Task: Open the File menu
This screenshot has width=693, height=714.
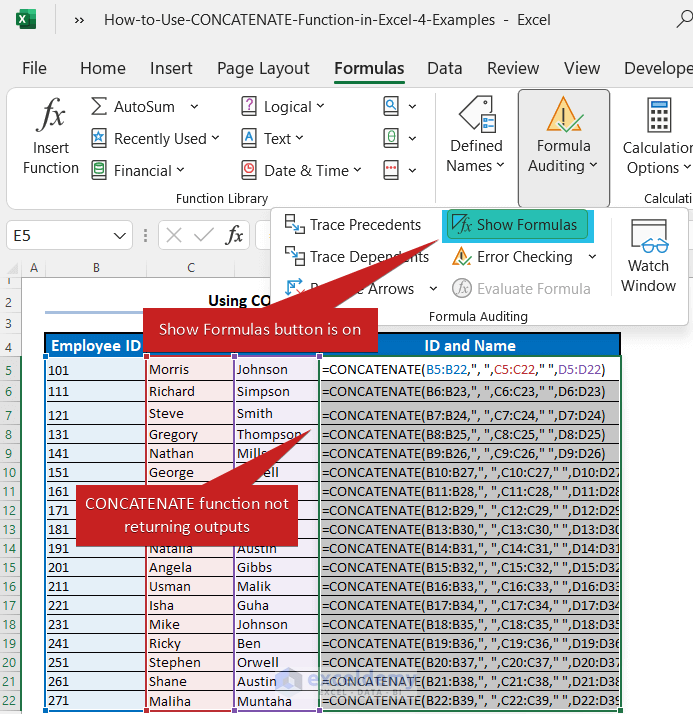Action: point(34,68)
